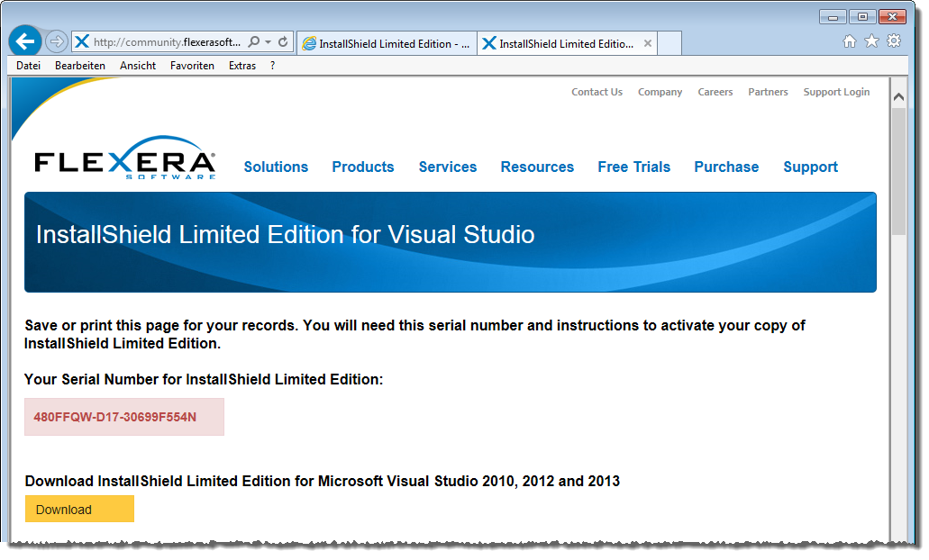The height and width of the screenshot is (560, 929).
Task: Click the Internet Explorer icon on first tab
Action: click(309, 43)
